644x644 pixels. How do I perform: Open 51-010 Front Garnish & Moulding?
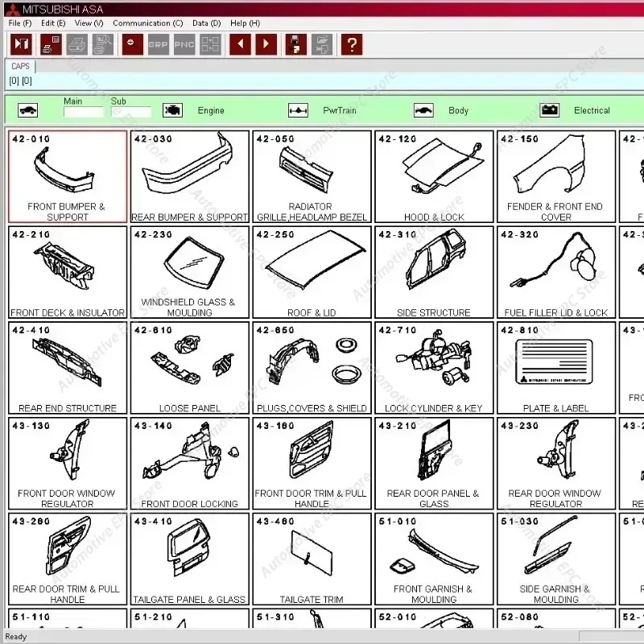point(434,559)
